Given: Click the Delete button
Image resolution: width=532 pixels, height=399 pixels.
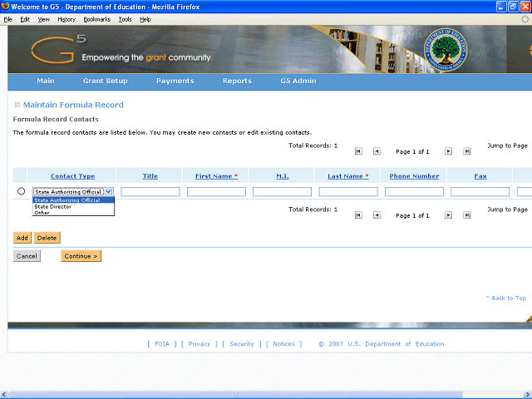Looking at the screenshot, I should 47,238.
